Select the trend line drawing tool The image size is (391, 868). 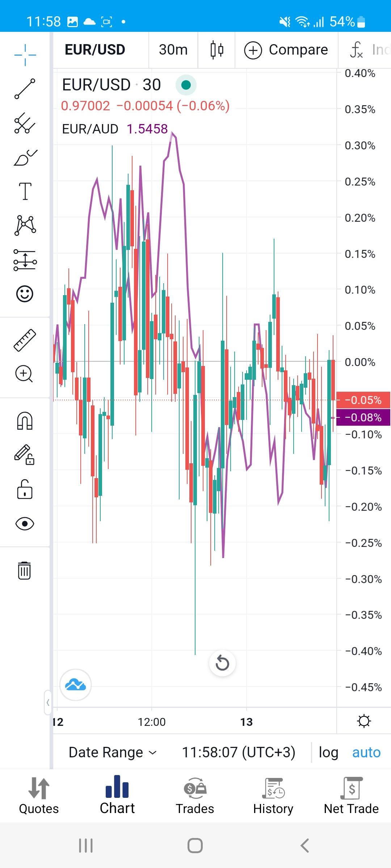pyautogui.click(x=25, y=89)
